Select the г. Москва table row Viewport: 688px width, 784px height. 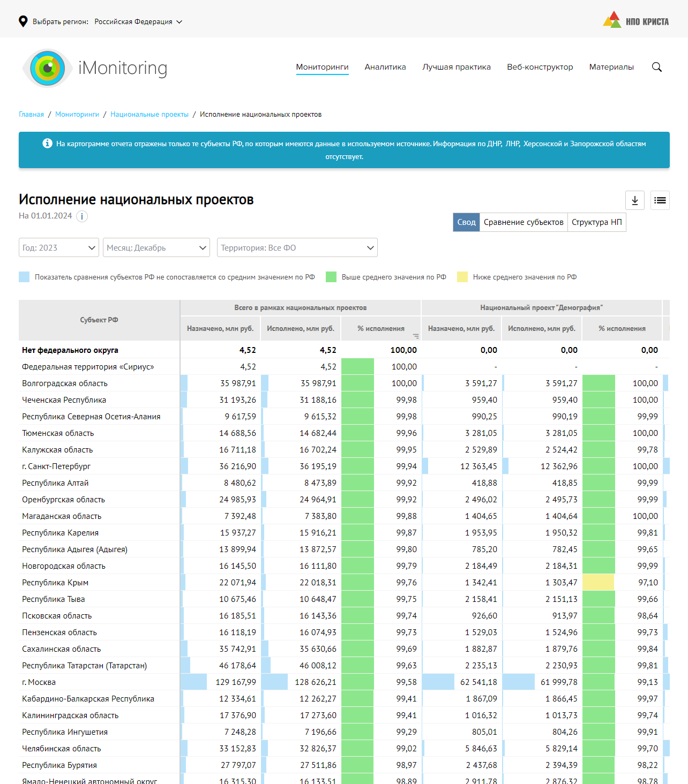tap(39, 682)
